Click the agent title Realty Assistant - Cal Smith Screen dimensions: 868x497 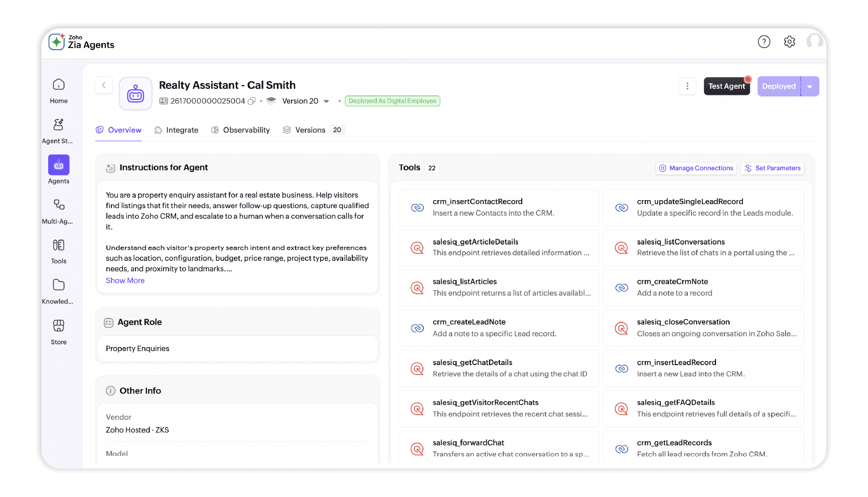(227, 85)
